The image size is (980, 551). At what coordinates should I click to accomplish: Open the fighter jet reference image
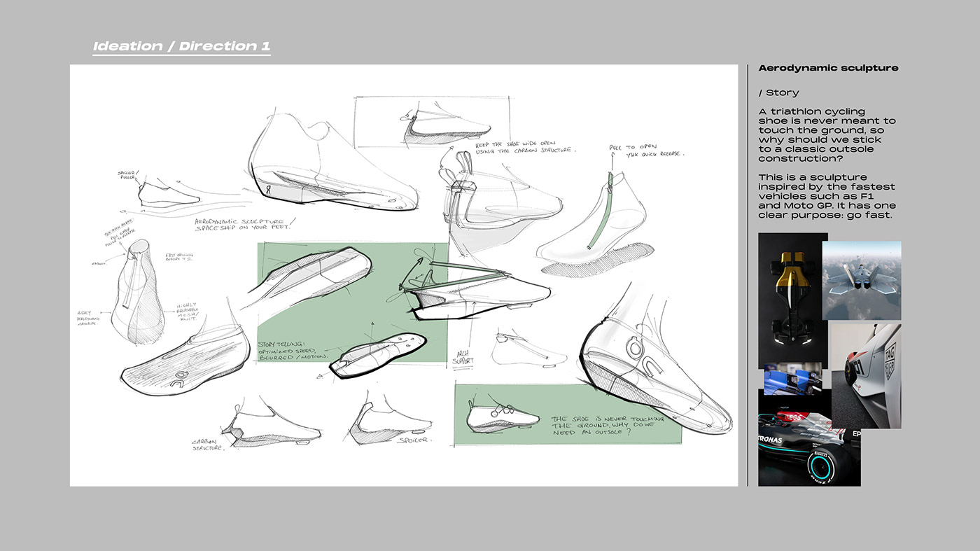tap(862, 279)
